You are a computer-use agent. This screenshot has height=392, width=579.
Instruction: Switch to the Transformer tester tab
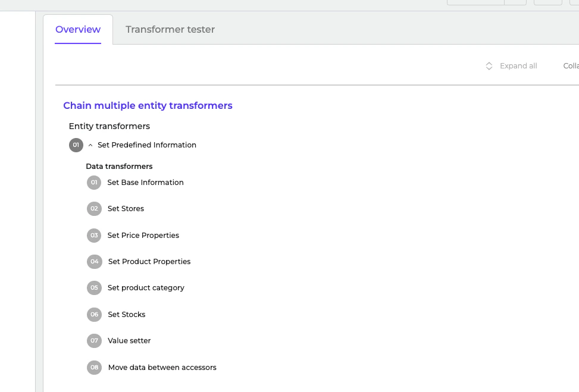[170, 29]
